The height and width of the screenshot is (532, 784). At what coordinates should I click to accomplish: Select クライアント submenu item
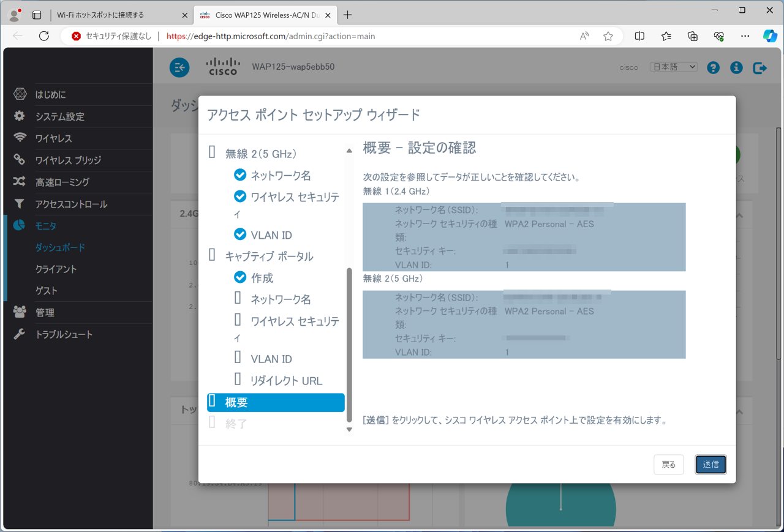[56, 269]
